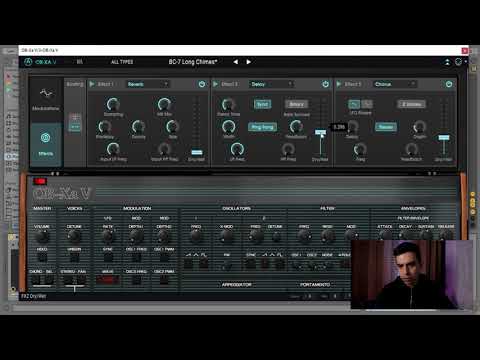The height and width of the screenshot is (360, 480).
Task: Open the ALL TYPES preset filter
Action: pyautogui.click(x=122, y=62)
